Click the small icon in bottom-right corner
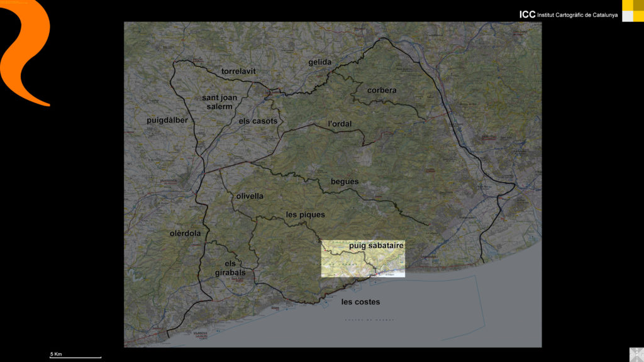The width and height of the screenshot is (644, 362). (636, 354)
